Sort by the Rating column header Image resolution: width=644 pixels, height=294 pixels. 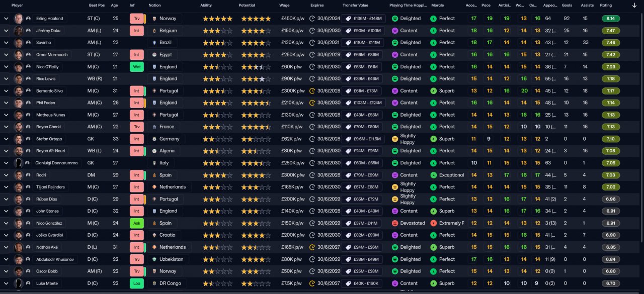[606, 5]
